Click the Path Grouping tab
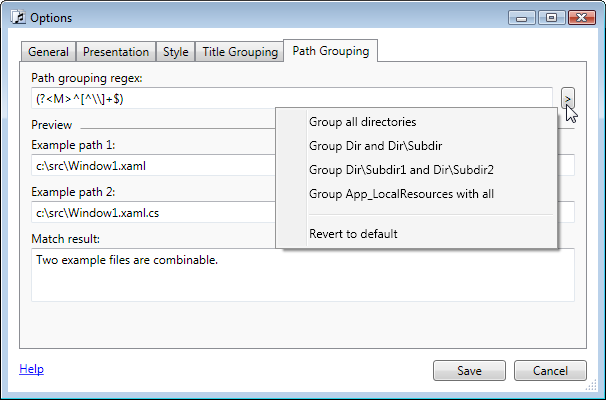Viewport: 606px width, 400px height. pos(330,51)
